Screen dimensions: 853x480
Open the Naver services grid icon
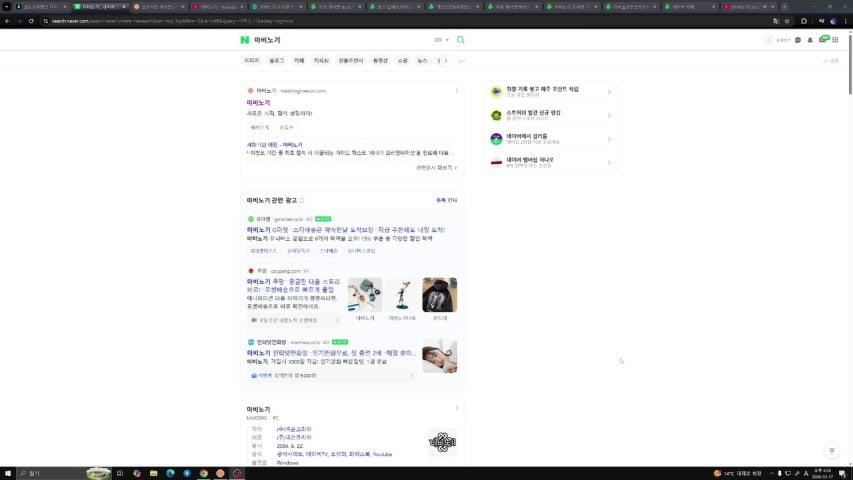[x=835, y=40]
